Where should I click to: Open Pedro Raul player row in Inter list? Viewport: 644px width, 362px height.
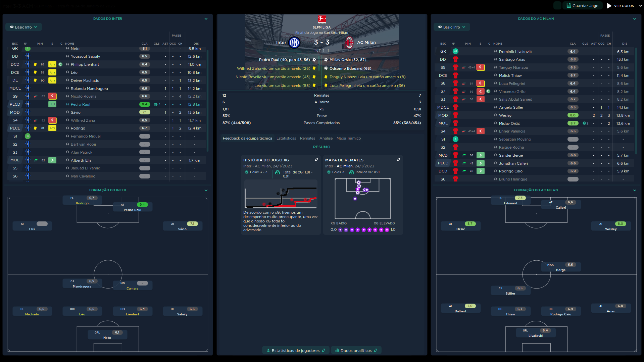click(106, 104)
